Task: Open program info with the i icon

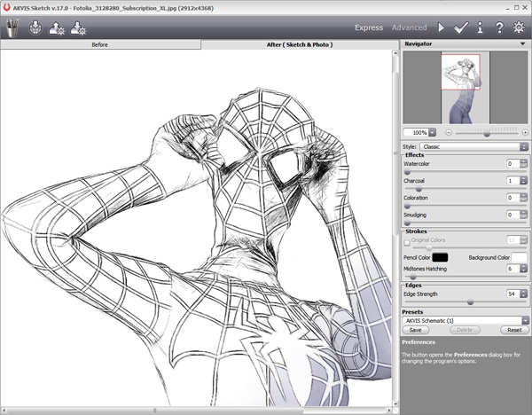Action: coord(480,27)
